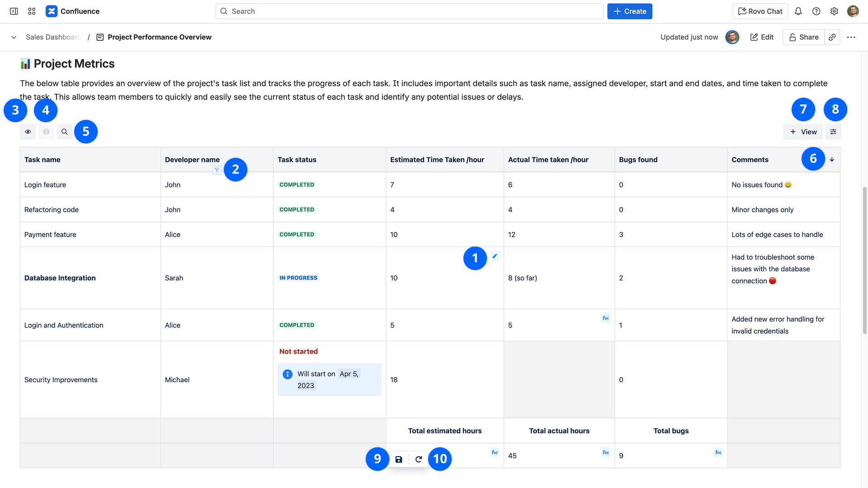Click the refresh icon in floating toolbar
The height and width of the screenshot is (488, 868).
[419, 459]
